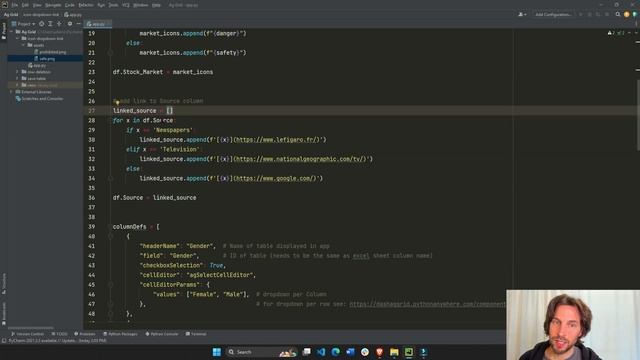The height and width of the screenshot is (360, 640).
Task: Click the intention lightbulb on line 26
Action: (x=117, y=102)
